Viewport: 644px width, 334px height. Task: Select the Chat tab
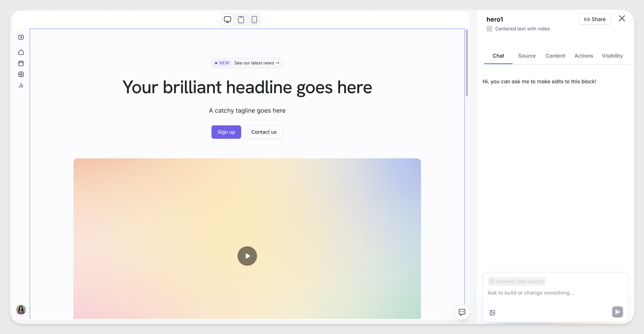click(x=498, y=56)
